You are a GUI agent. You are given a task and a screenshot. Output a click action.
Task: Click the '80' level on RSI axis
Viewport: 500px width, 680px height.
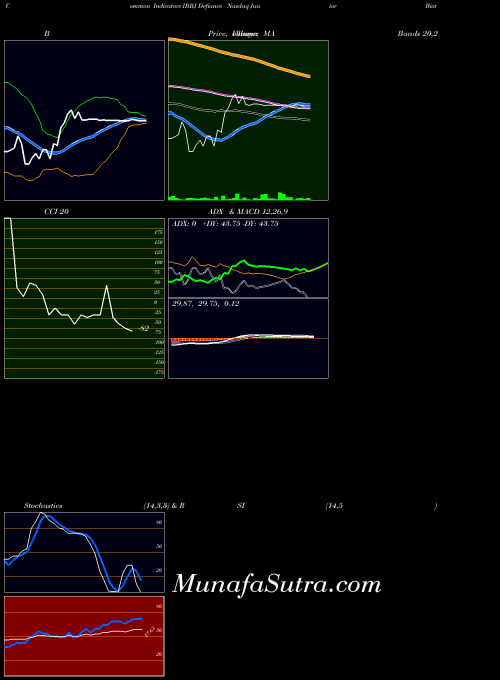click(159, 606)
